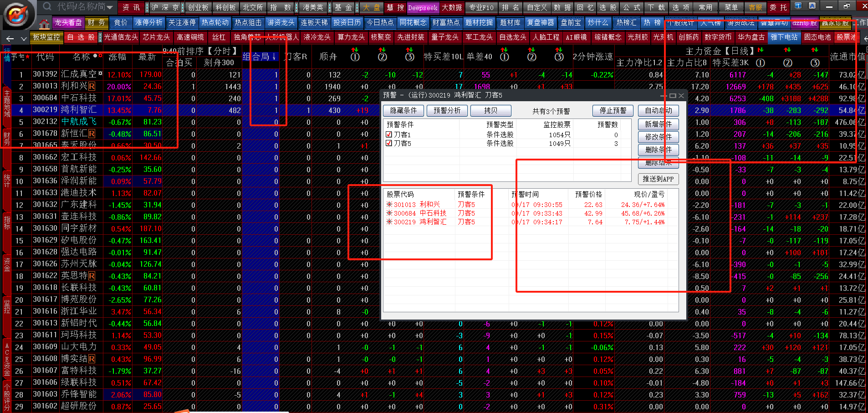The image size is (868, 413).
Task: Uncheck the 刀客5 alert condition checkbox
Action: [389, 143]
